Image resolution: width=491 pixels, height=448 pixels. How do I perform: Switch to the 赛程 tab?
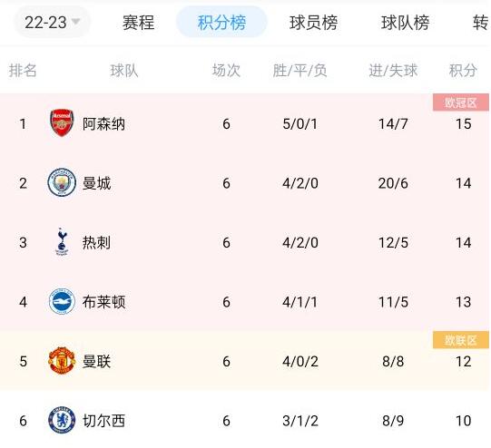(x=138, y=23)
